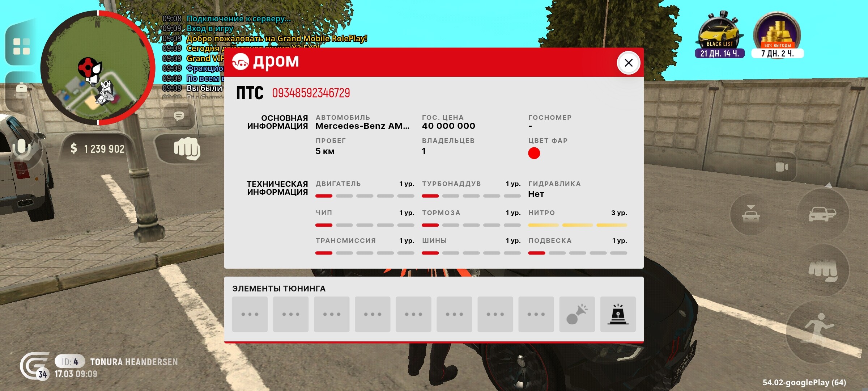Expand the small arrow above vehicle buttons
Image resolution: width=868 pixels, height=391 pixels.
tap(829, 185)
